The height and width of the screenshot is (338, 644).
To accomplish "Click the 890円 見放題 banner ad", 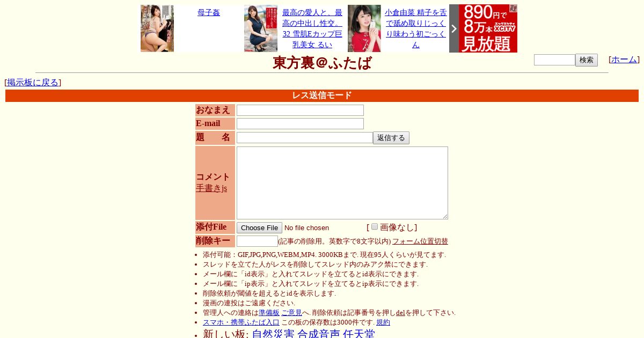I will tap(488, 28).
